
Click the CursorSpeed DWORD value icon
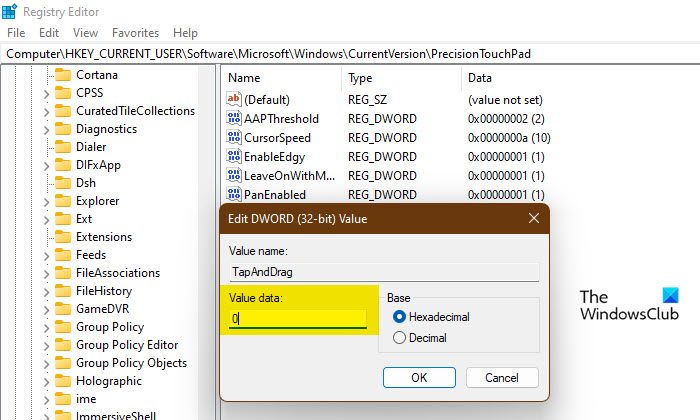[x=235, y=138]
